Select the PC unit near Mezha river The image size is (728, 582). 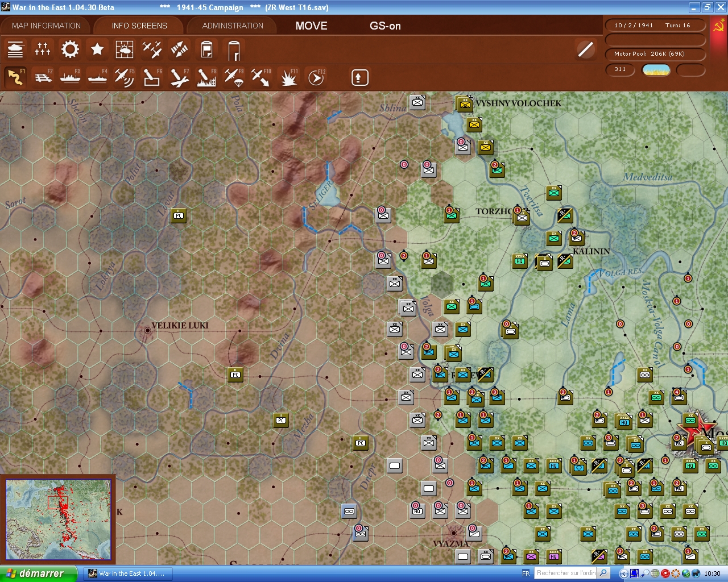(281, 420)
